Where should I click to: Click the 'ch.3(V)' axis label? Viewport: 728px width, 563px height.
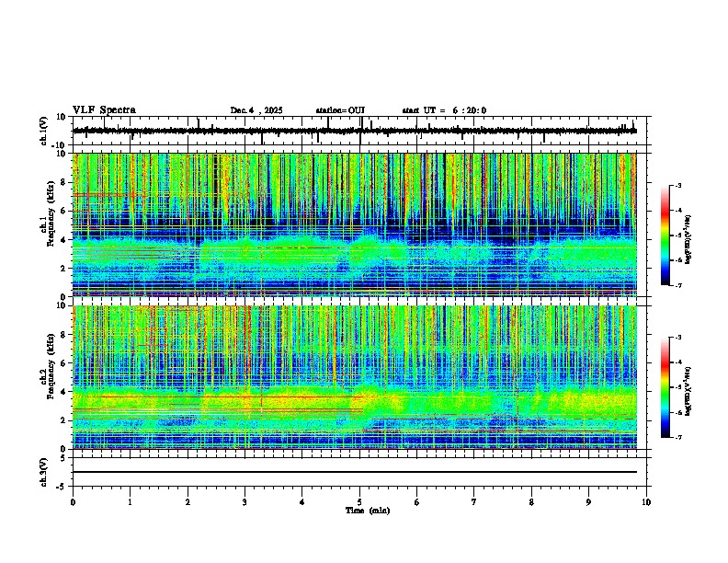click(44, 472)
